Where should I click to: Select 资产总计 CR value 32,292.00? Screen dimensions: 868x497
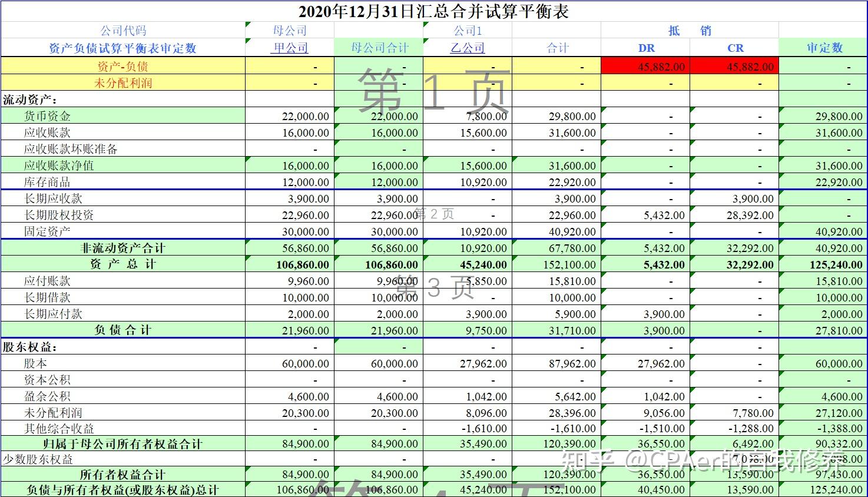coord(750,265)
